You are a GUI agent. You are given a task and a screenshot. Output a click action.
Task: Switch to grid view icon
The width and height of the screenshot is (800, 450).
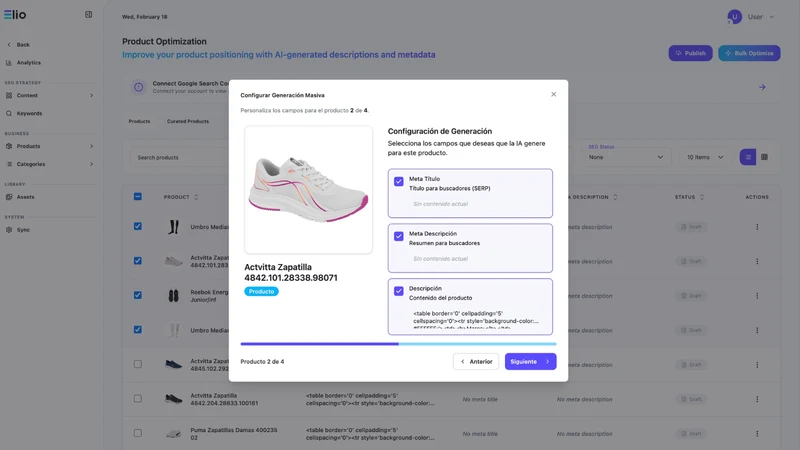764,157
